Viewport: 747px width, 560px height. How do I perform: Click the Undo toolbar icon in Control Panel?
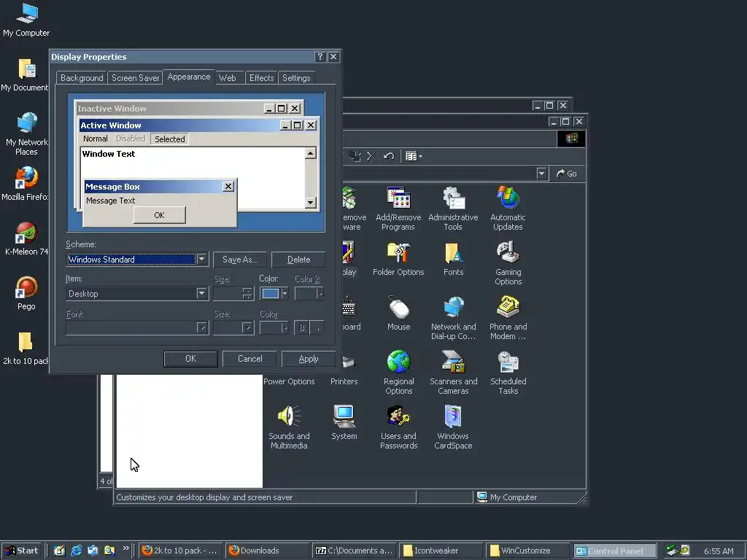click(x=389, y=156)
